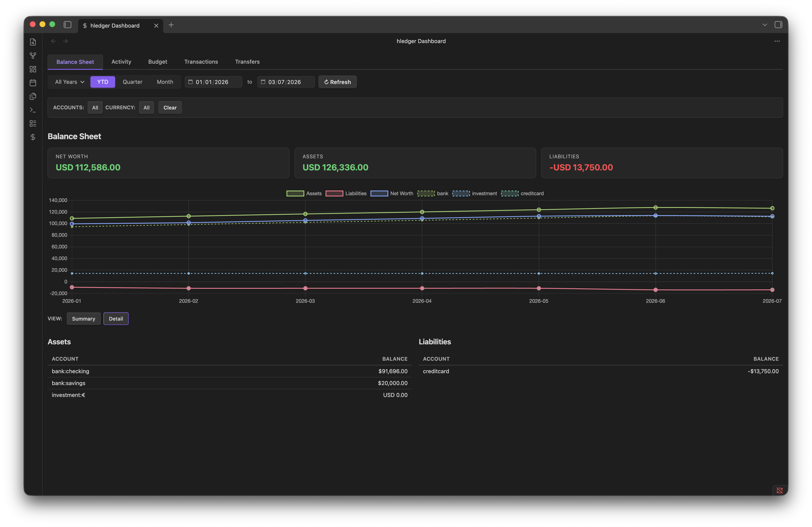
Task: Switch the view to Summary
Action: coord(84,319)
